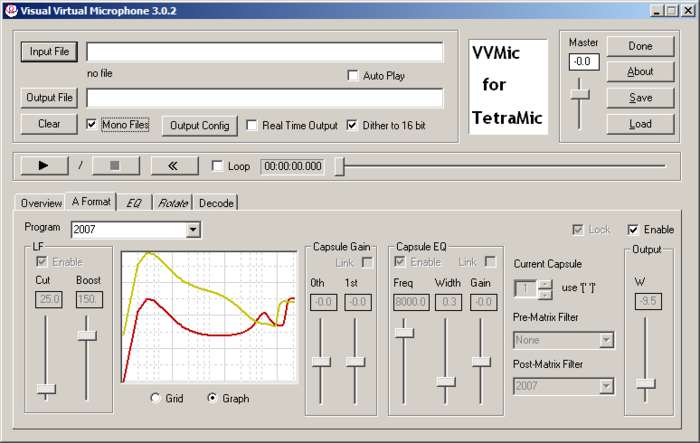Click the Capsule Gain 1st value field

[358, 302]
